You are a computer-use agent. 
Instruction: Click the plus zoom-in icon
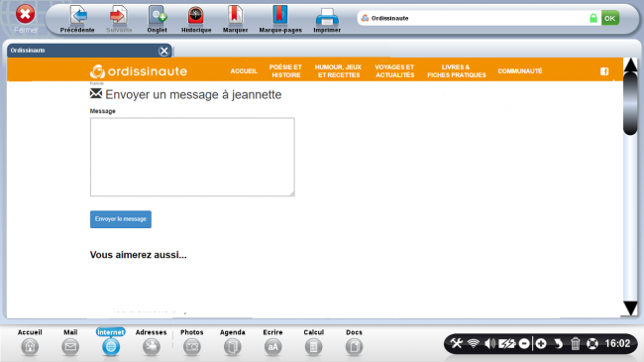click(541, 343)
